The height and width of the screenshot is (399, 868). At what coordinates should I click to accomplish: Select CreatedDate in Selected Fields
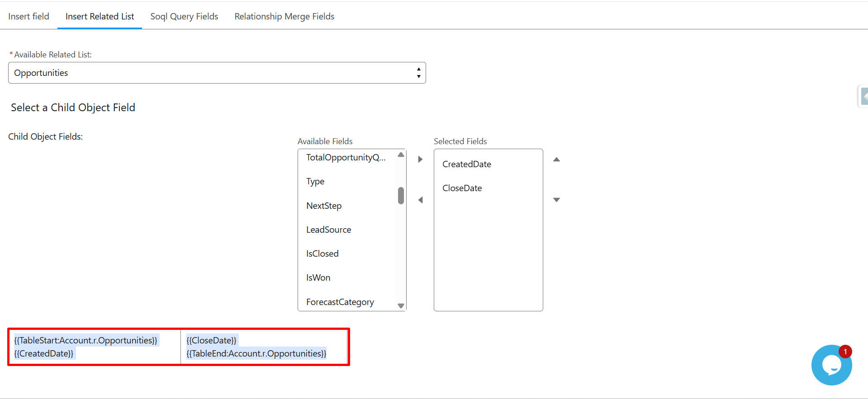tap(466, 164)
